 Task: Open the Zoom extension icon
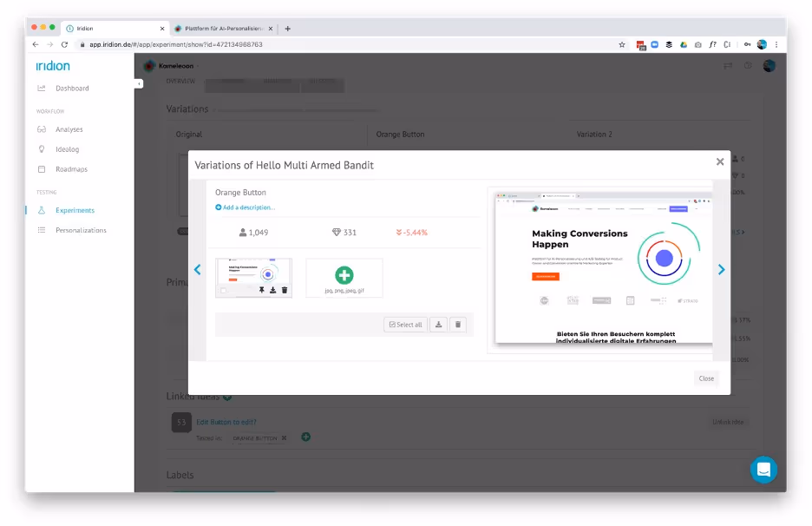(x=655, y=44)
